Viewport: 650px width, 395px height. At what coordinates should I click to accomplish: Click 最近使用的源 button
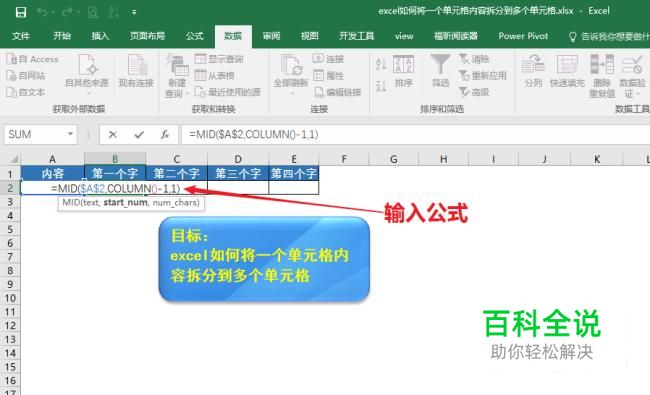coord(228,92)
